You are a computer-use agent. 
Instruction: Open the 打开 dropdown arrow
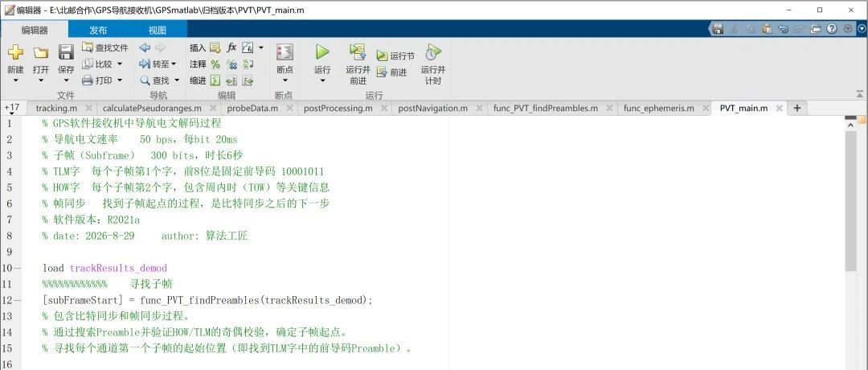[x=40, y=80]
